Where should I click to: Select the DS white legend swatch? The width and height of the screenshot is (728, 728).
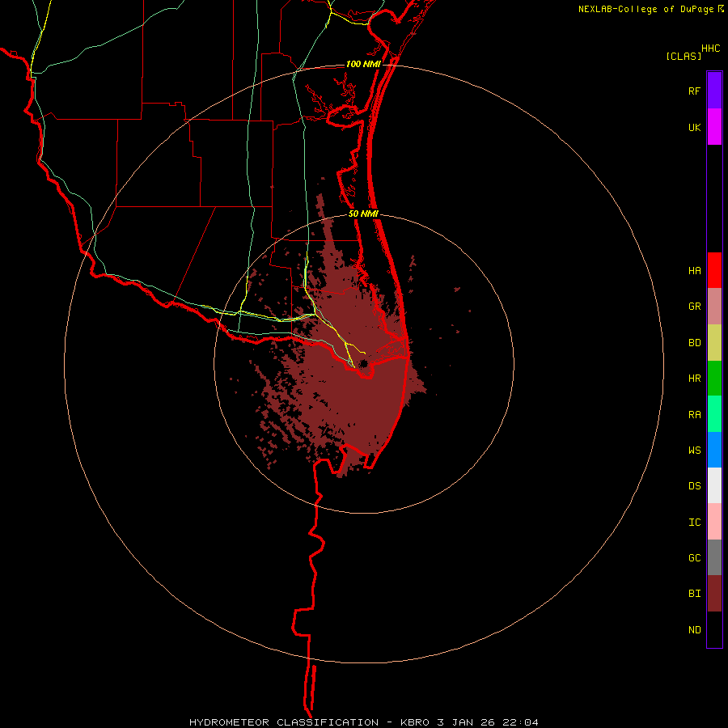click(x=714, y=485)
